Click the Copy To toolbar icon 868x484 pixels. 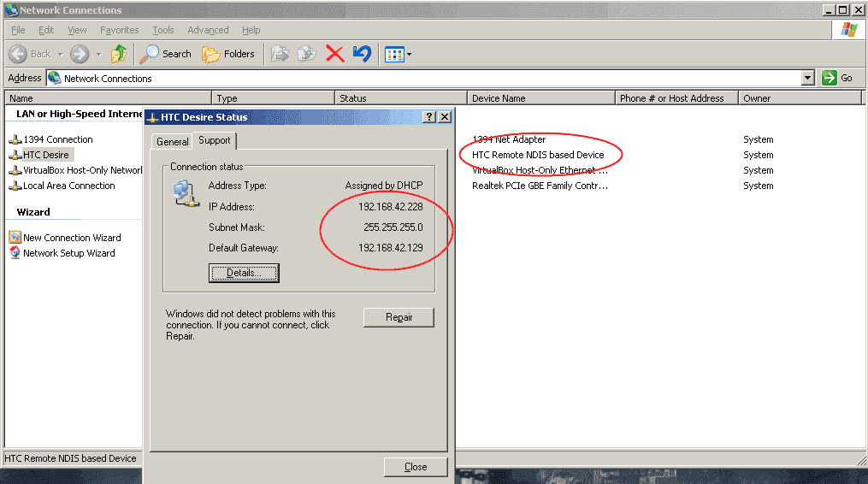(307, 54)
